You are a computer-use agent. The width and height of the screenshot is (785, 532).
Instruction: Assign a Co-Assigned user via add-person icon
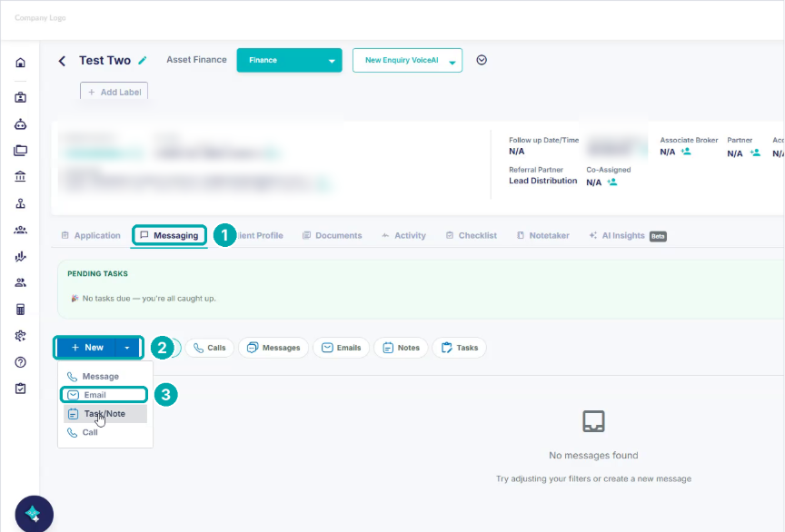[611, 182]
